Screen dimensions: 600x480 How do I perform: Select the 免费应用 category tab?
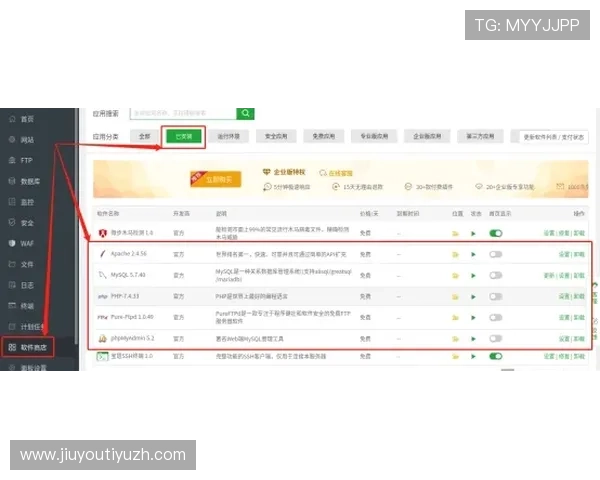(x=324, y=136)
